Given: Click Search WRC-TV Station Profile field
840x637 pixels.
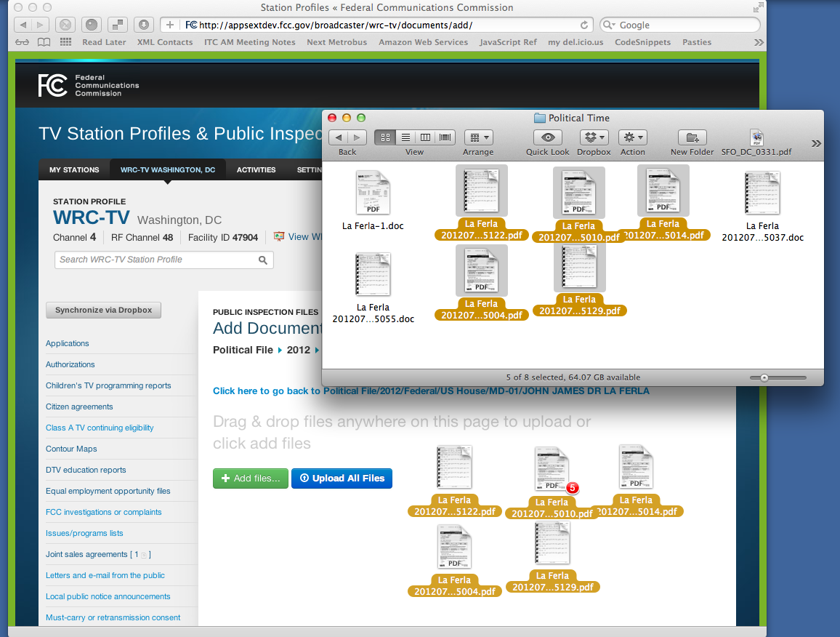Looking at the screenshot, I should click(x=164, y=260).
